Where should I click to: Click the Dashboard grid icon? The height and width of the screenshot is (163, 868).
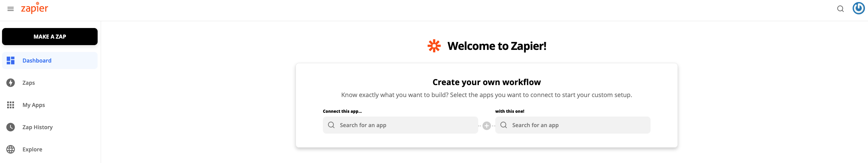pos(11,60)
